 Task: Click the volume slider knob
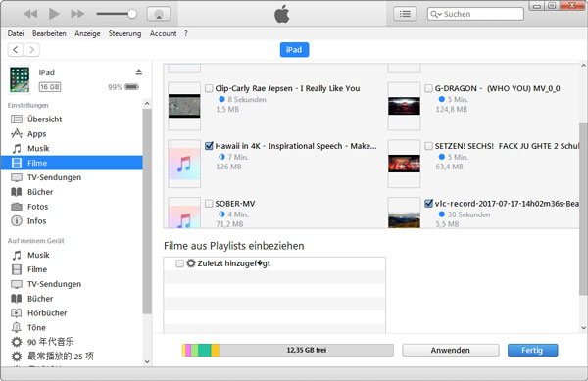[132, 14]
